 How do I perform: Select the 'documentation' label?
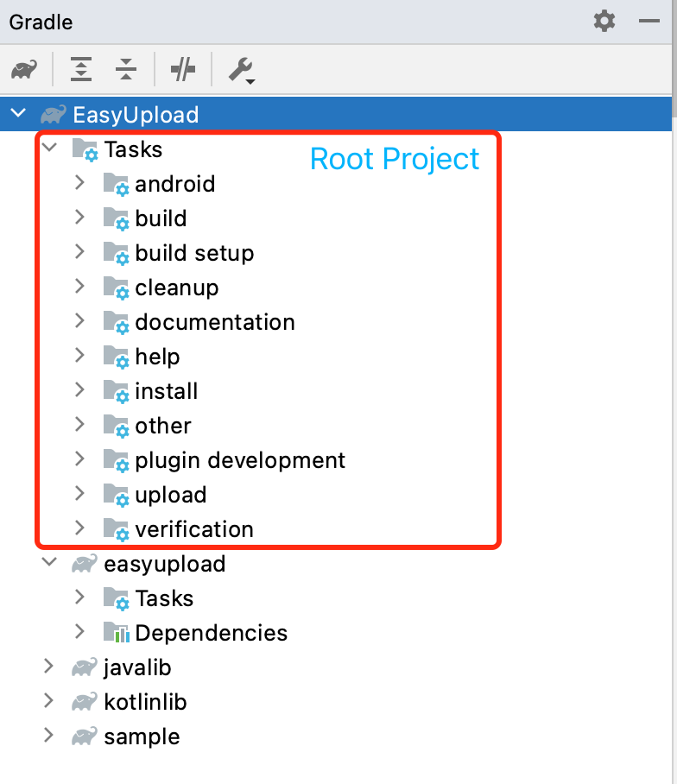[215, 322]
